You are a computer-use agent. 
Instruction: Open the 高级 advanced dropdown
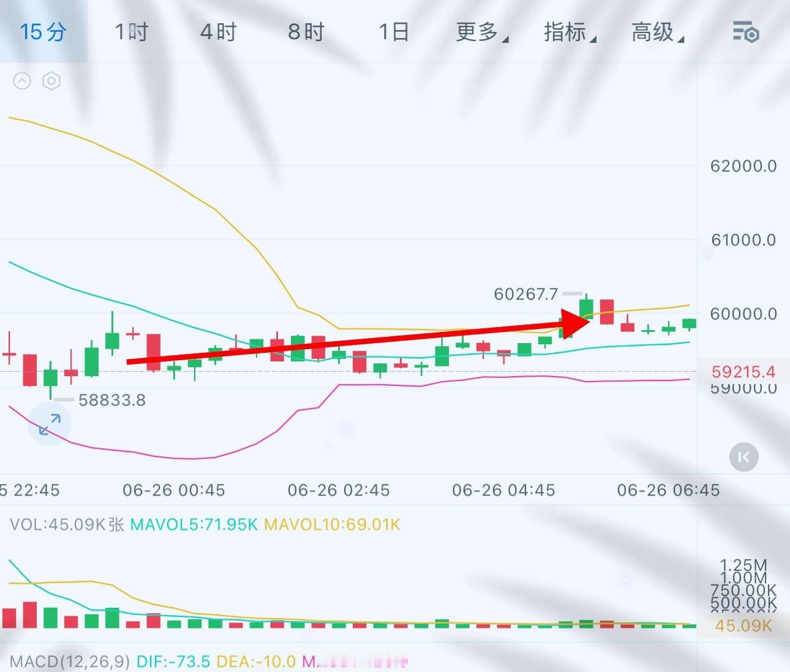coord(658,32)
